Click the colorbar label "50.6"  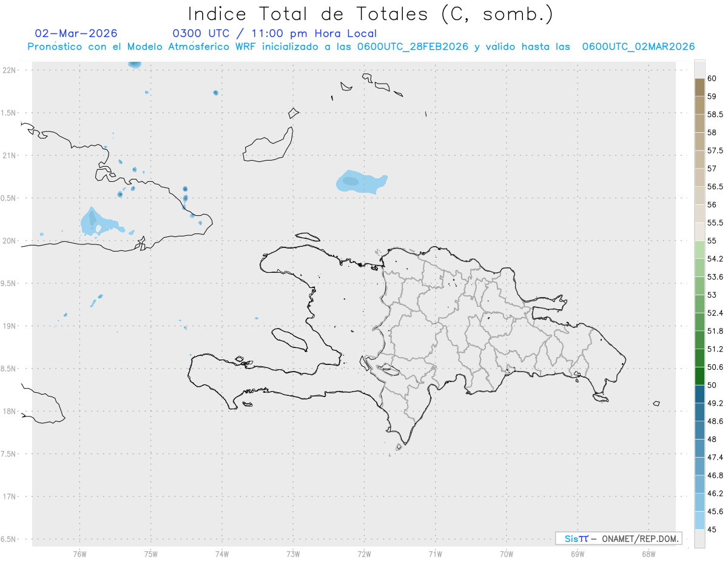pyautogui.click(x=715, y=367)
